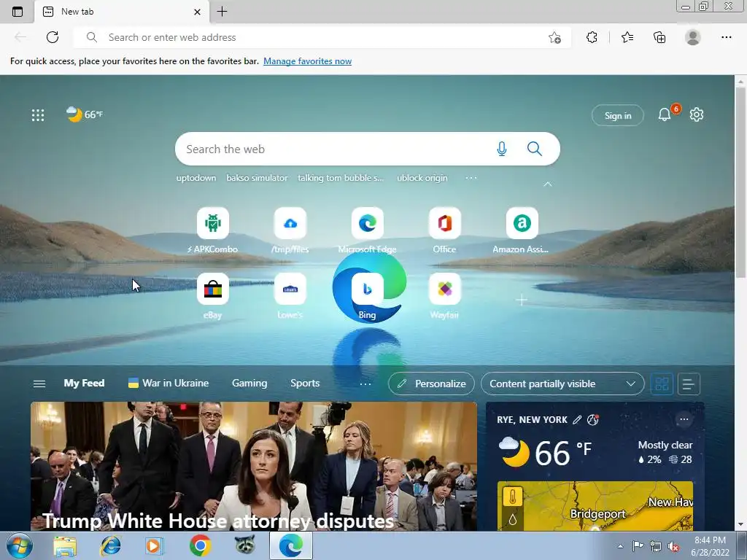
Task: Open Windows Explorer folder on taskbar
Action: pos(65,545)
